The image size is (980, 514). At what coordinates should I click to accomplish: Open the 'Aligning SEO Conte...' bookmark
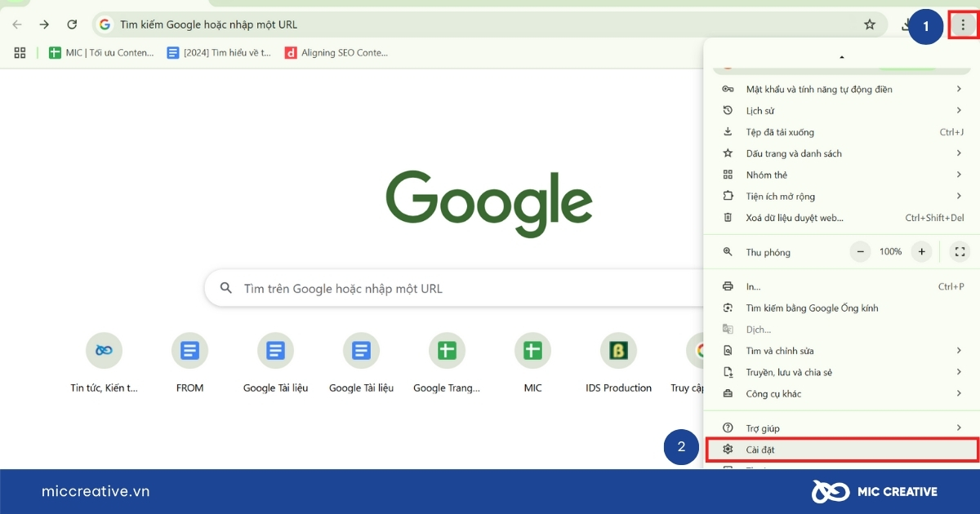pos(336,52)
